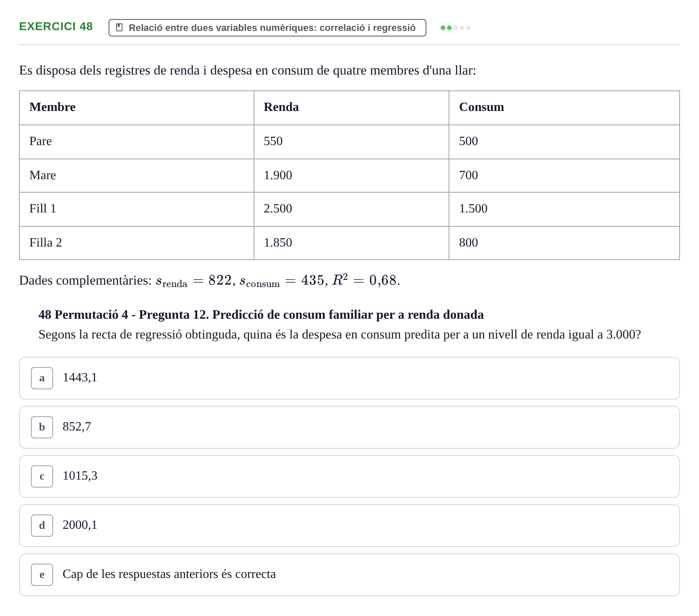This screenshot has height=616, width=699.
Task: Click the bookmark icon in topic tag
Action: (x=119, y=28)
